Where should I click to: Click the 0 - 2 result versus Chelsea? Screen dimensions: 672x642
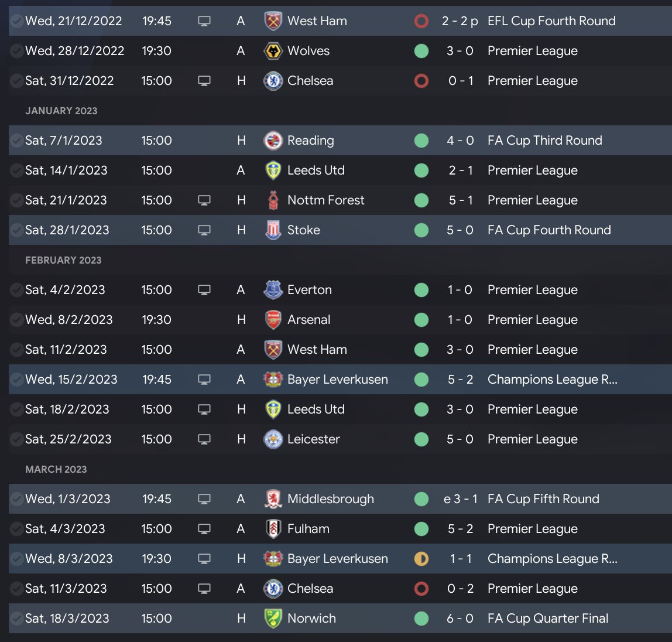coord(460,589)
